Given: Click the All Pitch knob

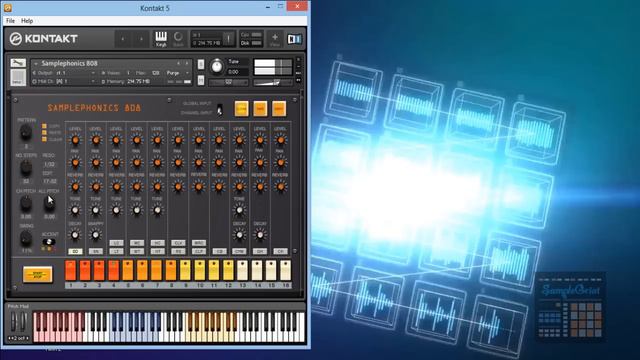Looking at the screenshot, I should pos(49,203).
